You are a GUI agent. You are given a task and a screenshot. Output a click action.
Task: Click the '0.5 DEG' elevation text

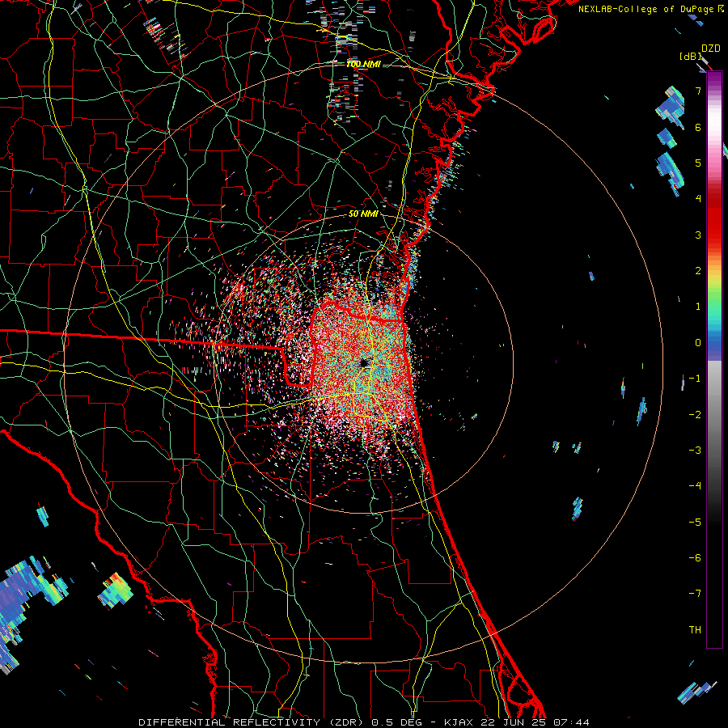coord(396,722)
